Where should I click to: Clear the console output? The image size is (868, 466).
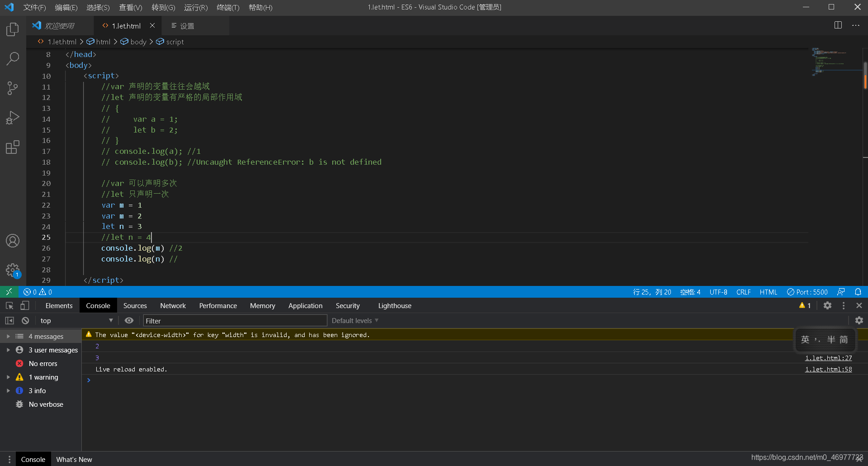click(x=25, y=320)
